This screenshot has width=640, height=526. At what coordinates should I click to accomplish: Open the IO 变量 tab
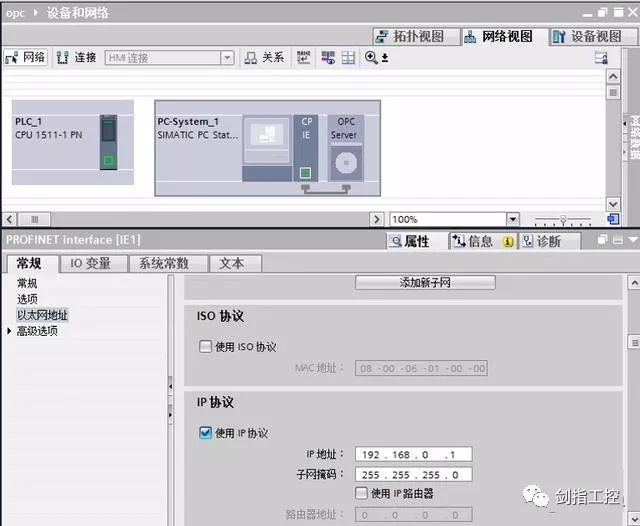[x=97, y=264]
